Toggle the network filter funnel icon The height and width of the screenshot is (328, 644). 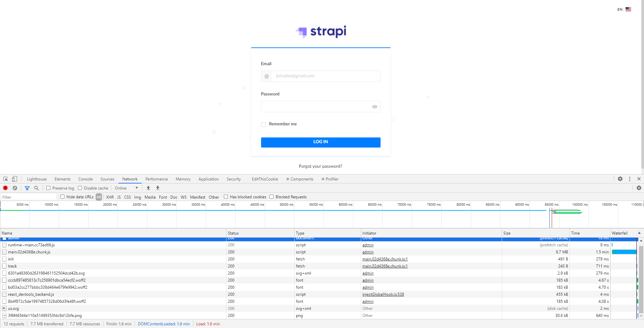27,188
